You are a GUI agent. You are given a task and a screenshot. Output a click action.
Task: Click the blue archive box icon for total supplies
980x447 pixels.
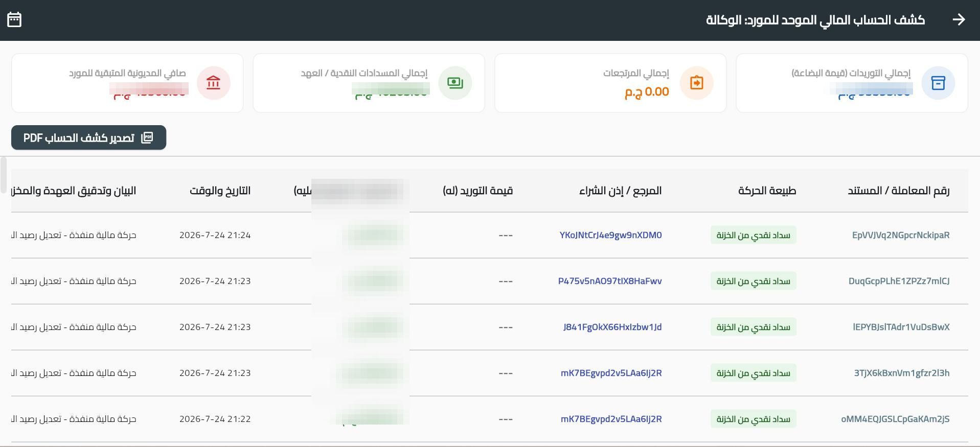tap(938, 83)
